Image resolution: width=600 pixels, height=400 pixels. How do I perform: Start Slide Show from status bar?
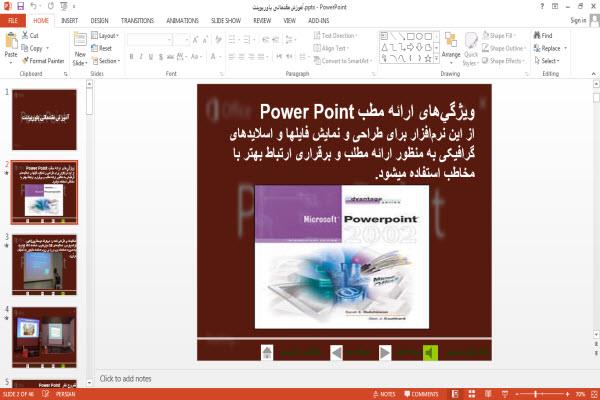[505, 394]
